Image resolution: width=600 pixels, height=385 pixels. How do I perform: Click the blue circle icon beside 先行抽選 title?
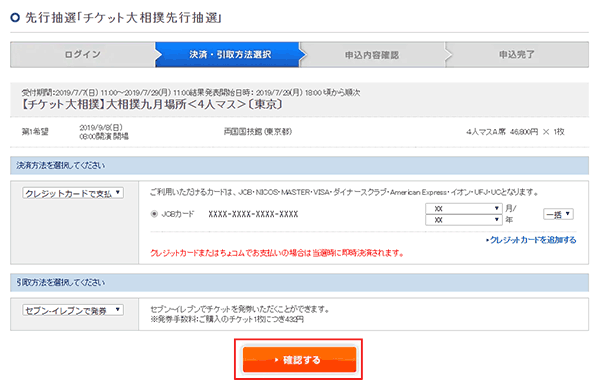click(15, 18)
